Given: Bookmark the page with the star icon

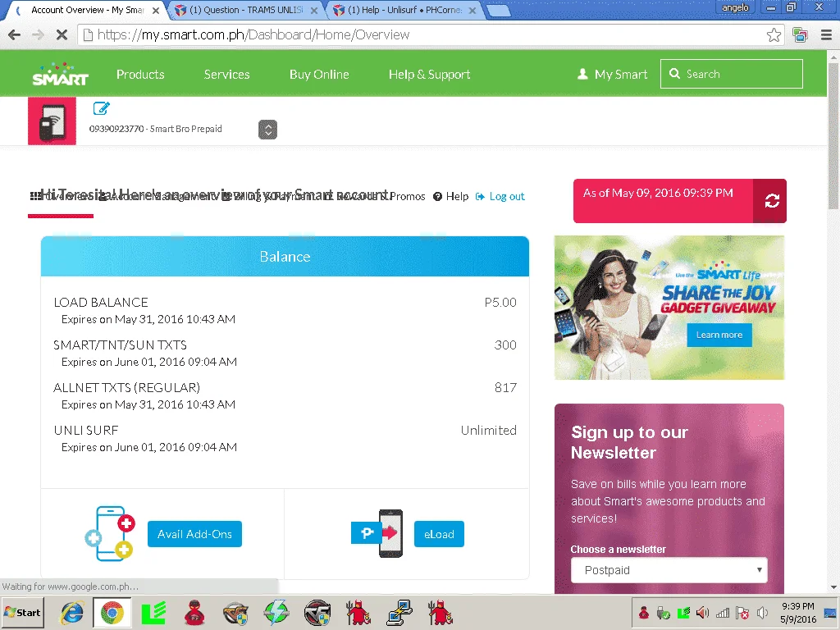Looking at the screenshot, I should coord(774,34).
